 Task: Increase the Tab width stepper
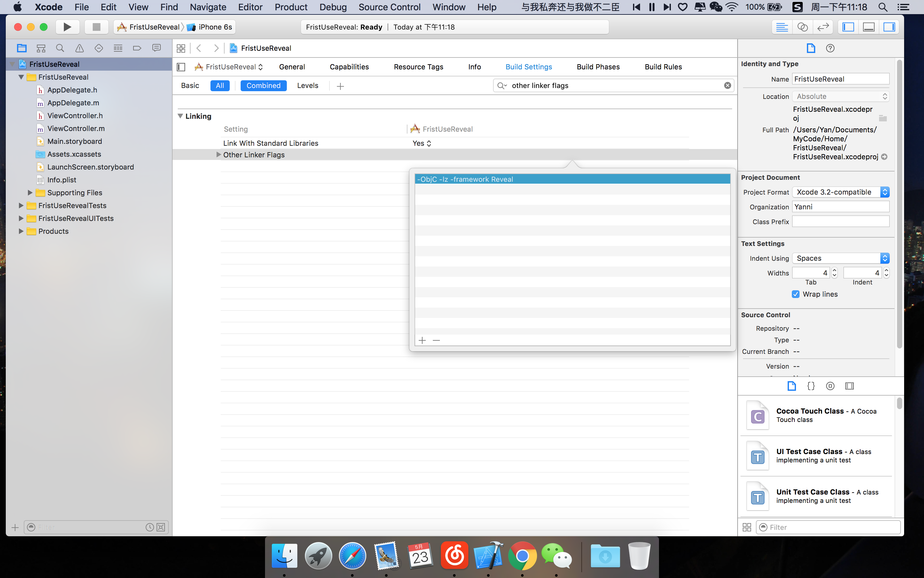click(835, 270)
